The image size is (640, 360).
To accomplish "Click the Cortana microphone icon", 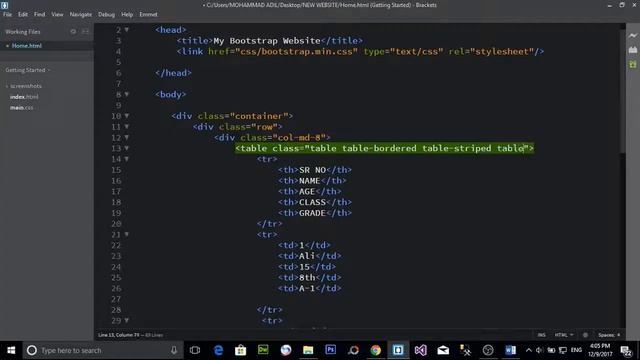I will point(174,350).
